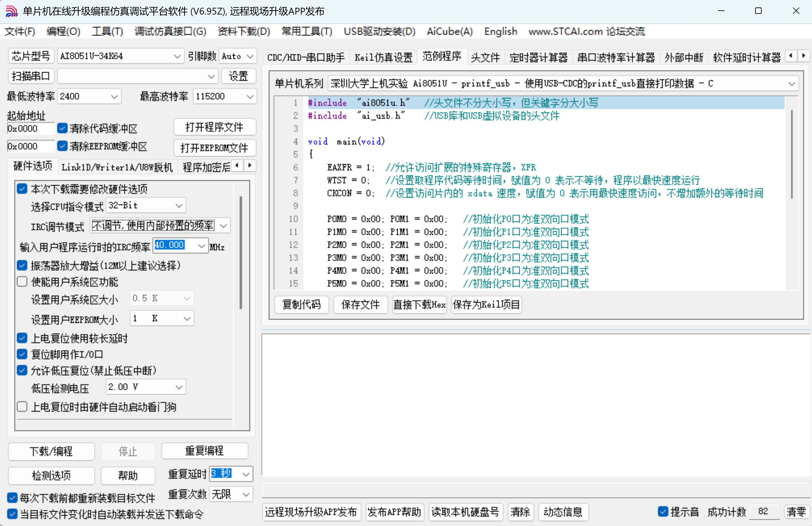Toggle 提示音 checkbox
Image resolution: width=812 pixels, height=526 pixels.
[663, 512]
